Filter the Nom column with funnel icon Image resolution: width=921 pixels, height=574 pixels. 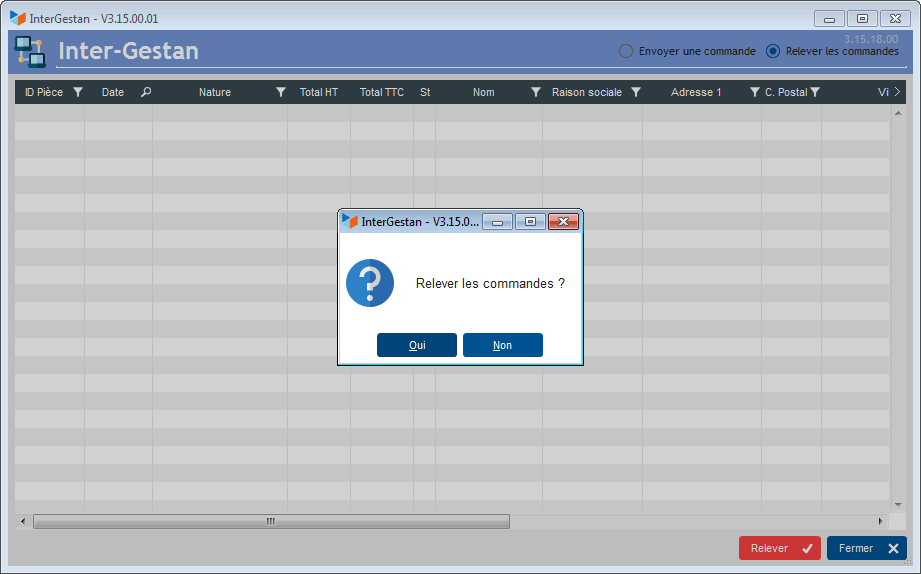click(x=536, y=92)
